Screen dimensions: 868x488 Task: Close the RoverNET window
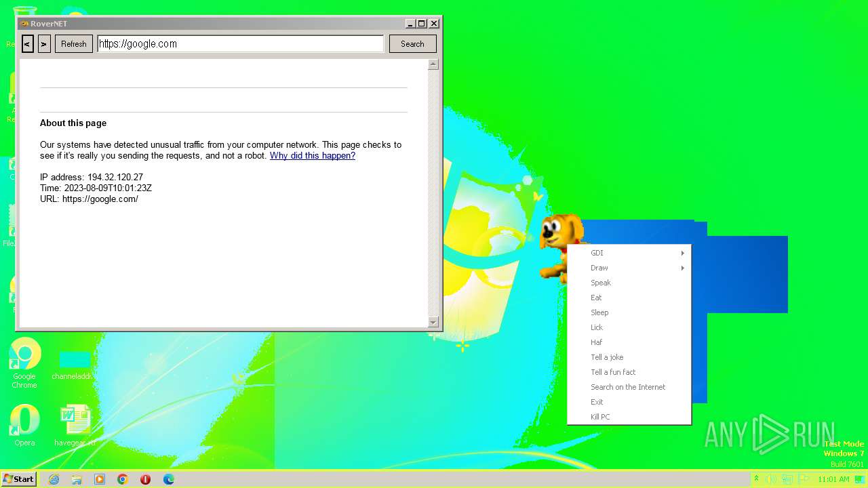(x=434, y=24)
